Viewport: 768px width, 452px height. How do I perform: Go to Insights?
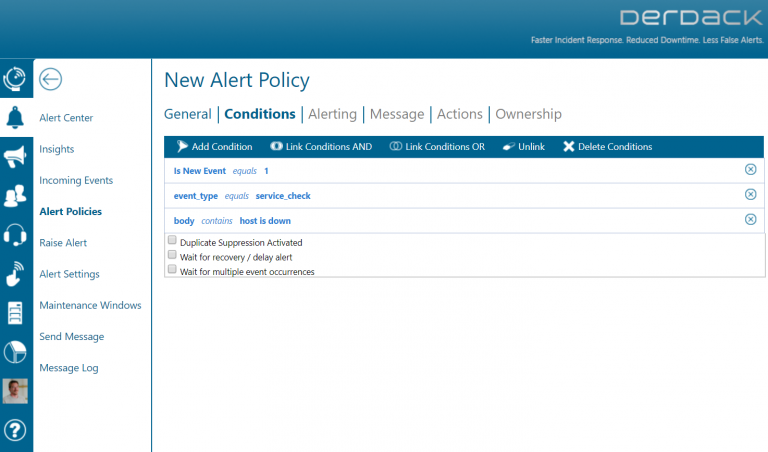point(57,149)
